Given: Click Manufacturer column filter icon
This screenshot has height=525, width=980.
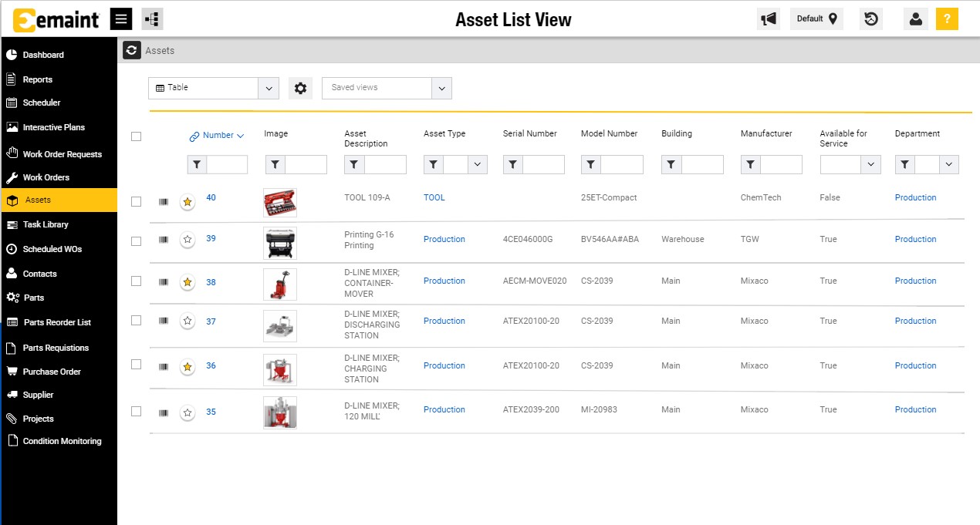Looking at the screenshot, I should click(x=751, y=164).
